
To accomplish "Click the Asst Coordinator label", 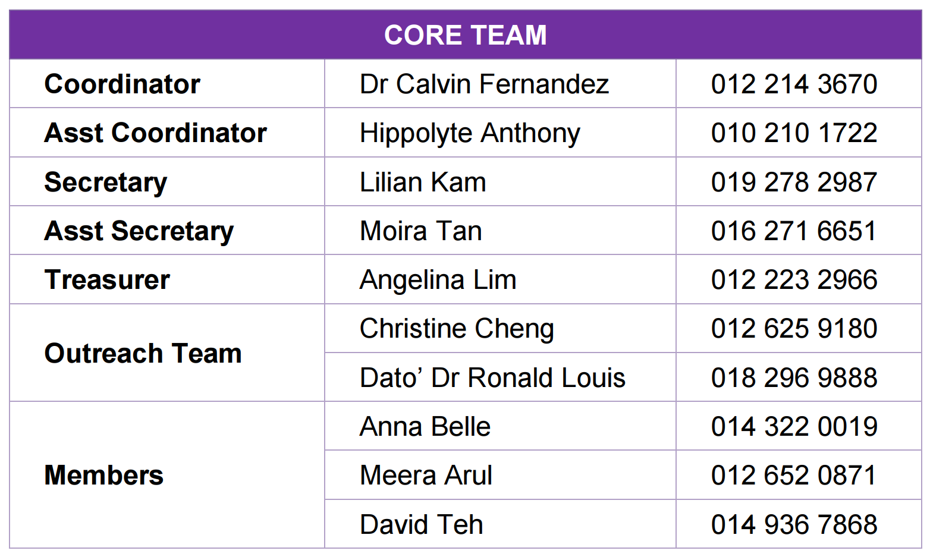I will (x=156, y=133).
